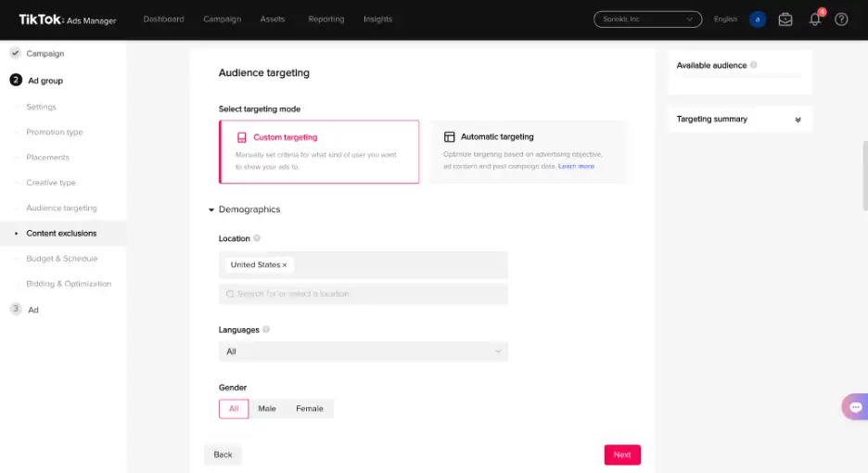The height and width of the screenshot is (473, 868).
Task: Click the location search field
Action: 364,294
